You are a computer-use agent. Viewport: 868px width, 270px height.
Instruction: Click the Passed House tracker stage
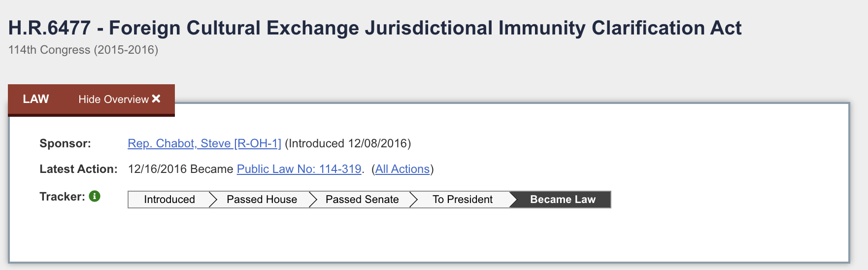click(x=262, y=200)
